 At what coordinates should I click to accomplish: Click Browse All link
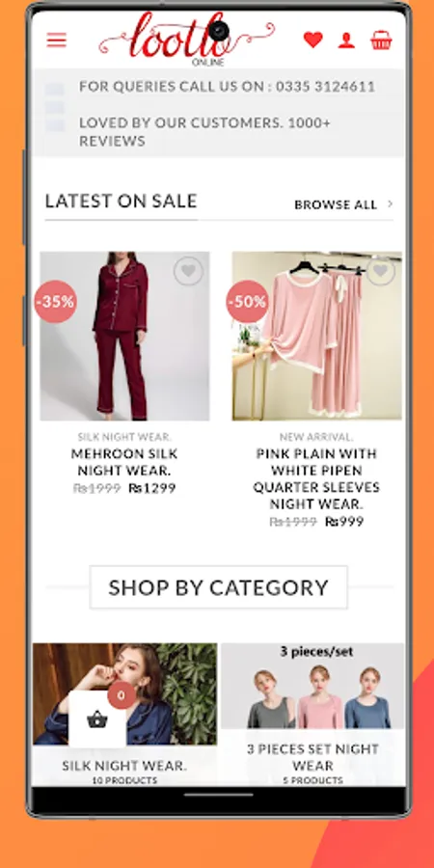(336, 204)
